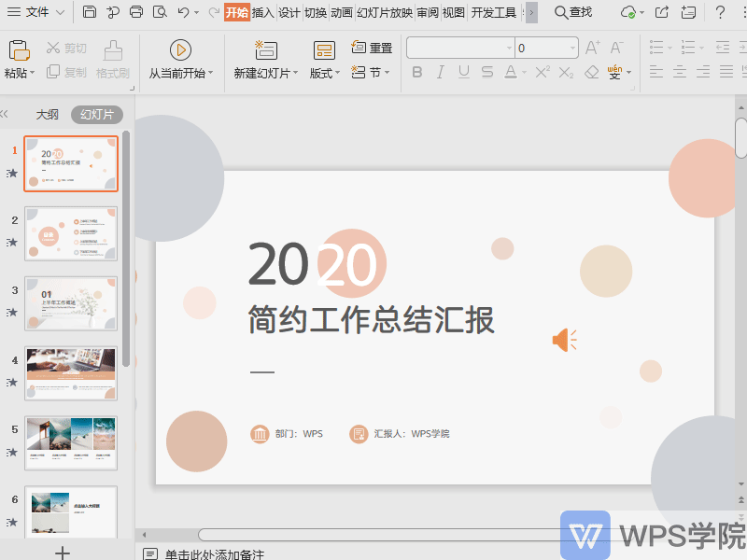Image resolution: width=747 pixels, height=560 pixels.
Task: Toggle italic text formatting
Action: (441, 72)
